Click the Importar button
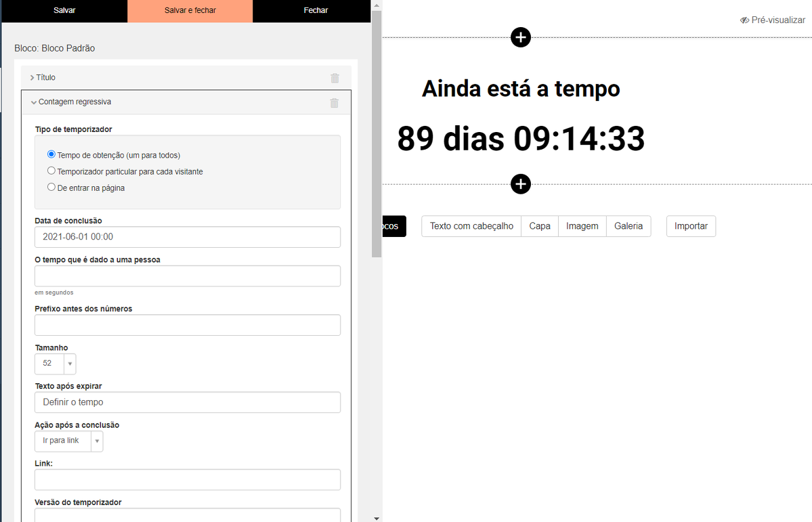This screenshot has width=812, height=522. (x=691, y=226)
